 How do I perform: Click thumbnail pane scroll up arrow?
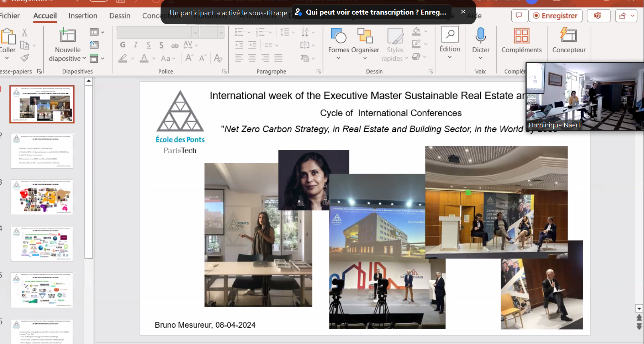point(89,81)
